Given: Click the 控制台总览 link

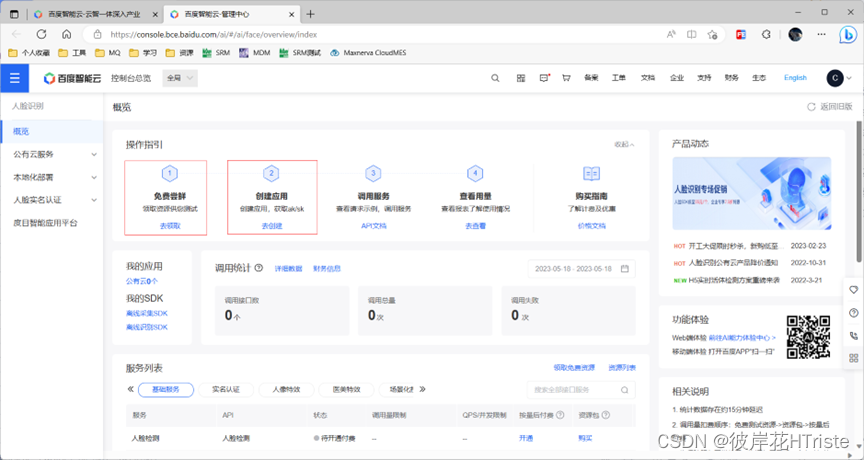Looking at the screenshot, I should coord(131,78).
